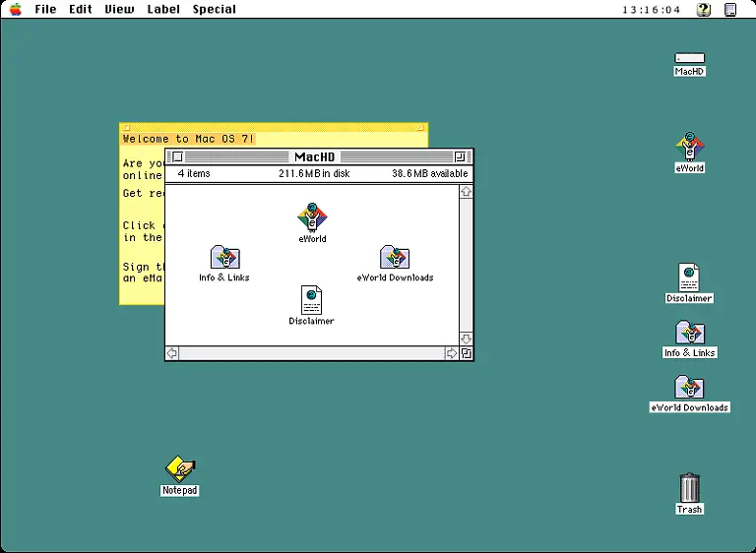Click the MacHD window size box
The image size is (756, 553).
point(467,353)
